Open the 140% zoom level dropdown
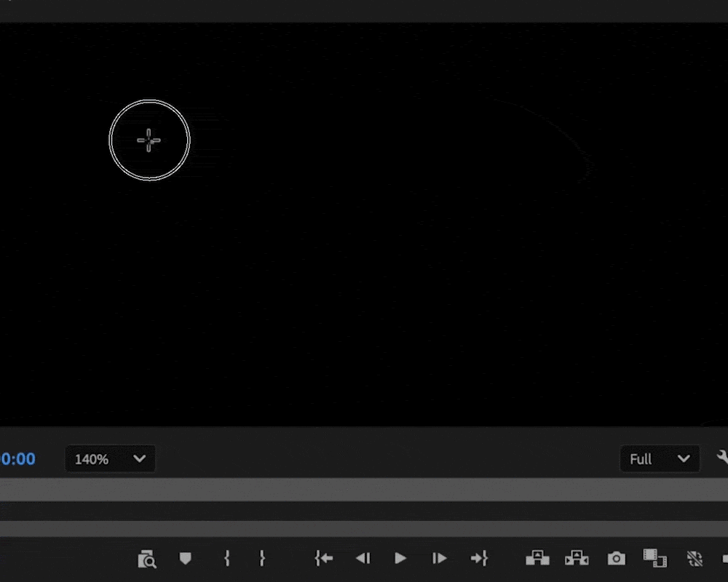 (x=110, y=459)
